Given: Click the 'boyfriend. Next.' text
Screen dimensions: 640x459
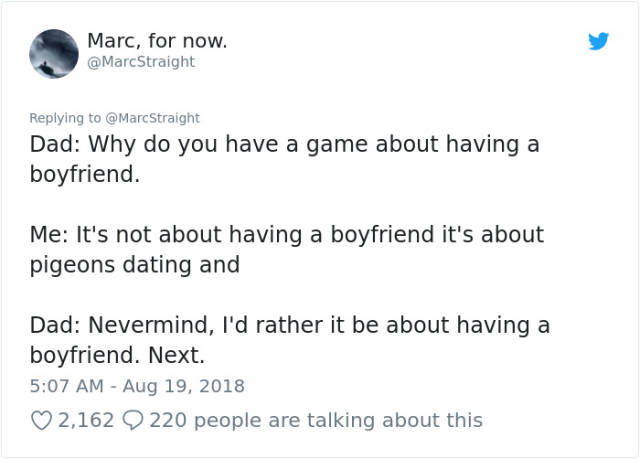Looking at the screenshot, I should (x=117, y=355).
